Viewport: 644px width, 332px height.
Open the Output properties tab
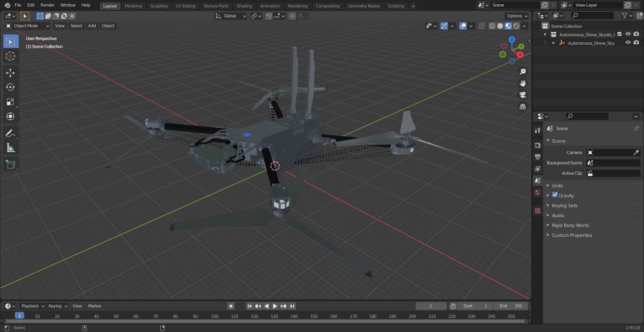point(537,157)
